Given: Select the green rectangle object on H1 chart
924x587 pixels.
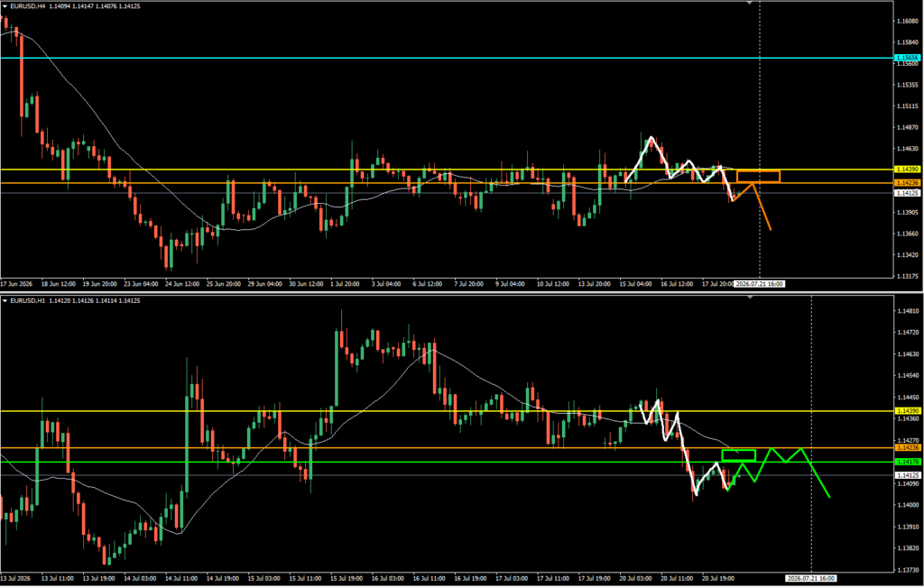Looking at the screenshot, I should (738, 455).
